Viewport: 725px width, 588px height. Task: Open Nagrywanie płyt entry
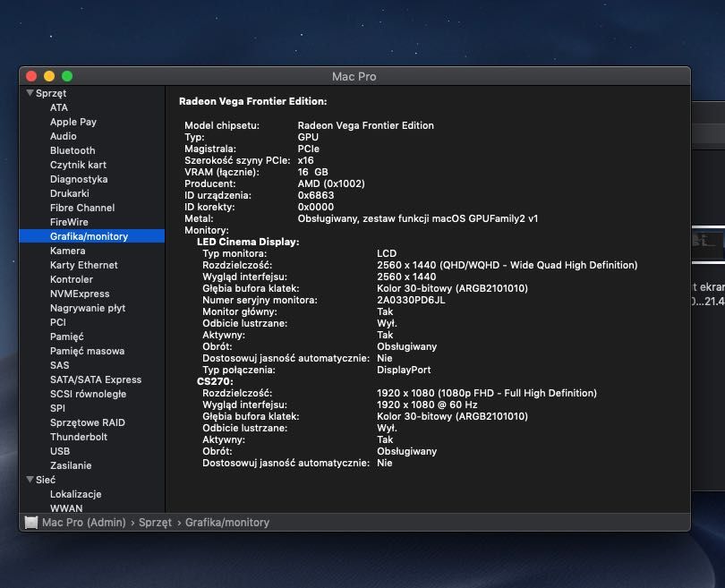[x=88, y=308]
